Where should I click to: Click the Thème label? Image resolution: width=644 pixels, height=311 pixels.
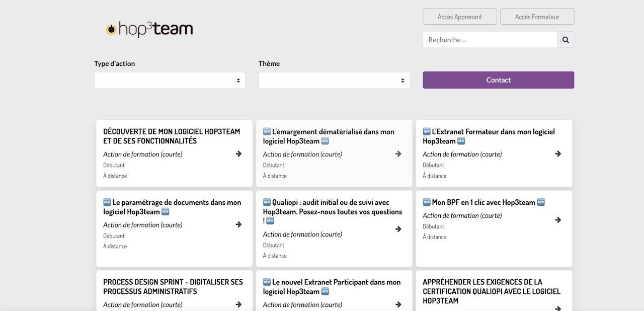[269, 63]
